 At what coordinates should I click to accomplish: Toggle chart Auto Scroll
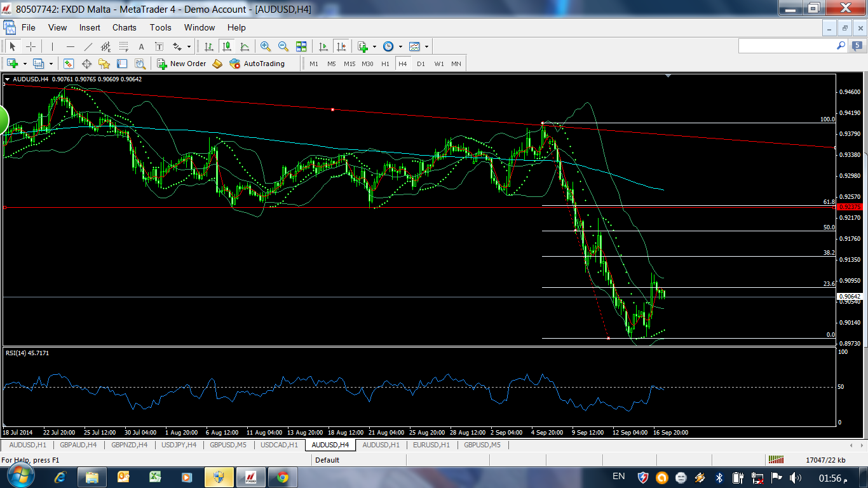(x=323, y=46)
